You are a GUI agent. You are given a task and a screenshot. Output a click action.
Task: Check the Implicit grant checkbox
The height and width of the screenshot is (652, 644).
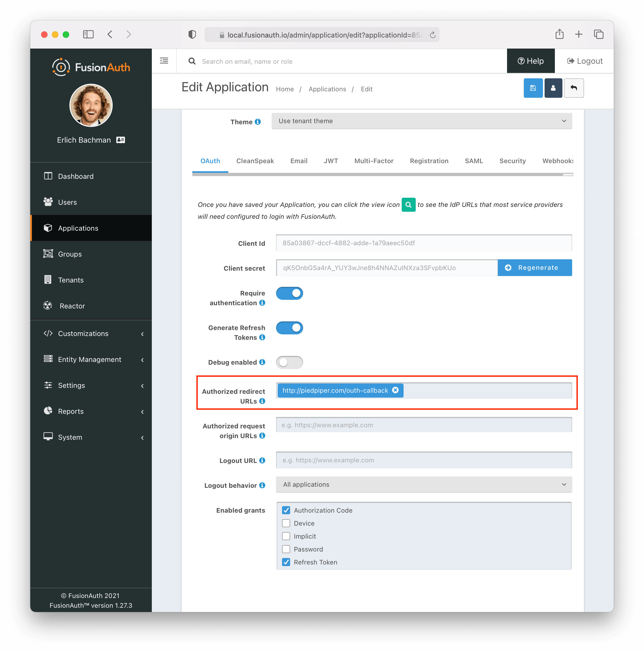(x=286, y=536)
